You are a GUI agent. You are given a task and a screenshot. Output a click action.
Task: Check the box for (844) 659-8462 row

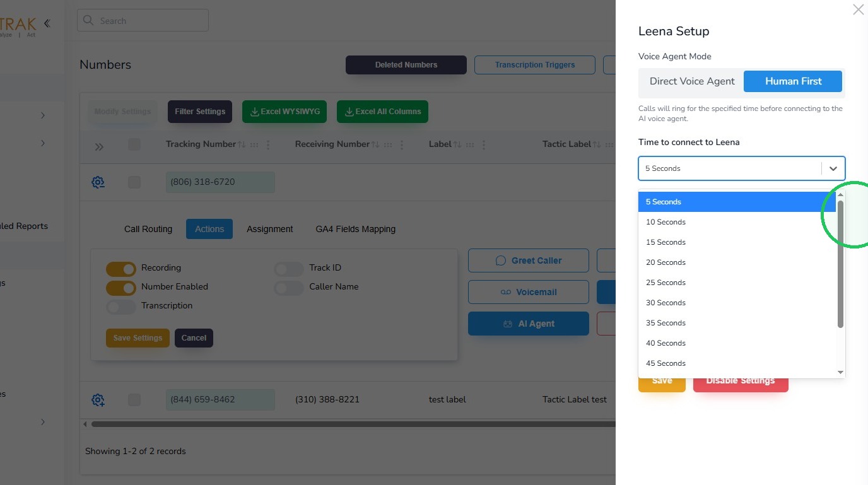coord(134,400)
